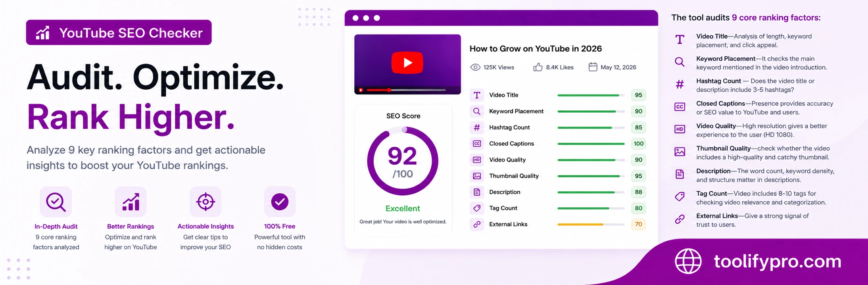The width and height of the screenshot is (868, 285).
Task: Click the Better Rankings bar chart icon
Action: click(131, 202)
